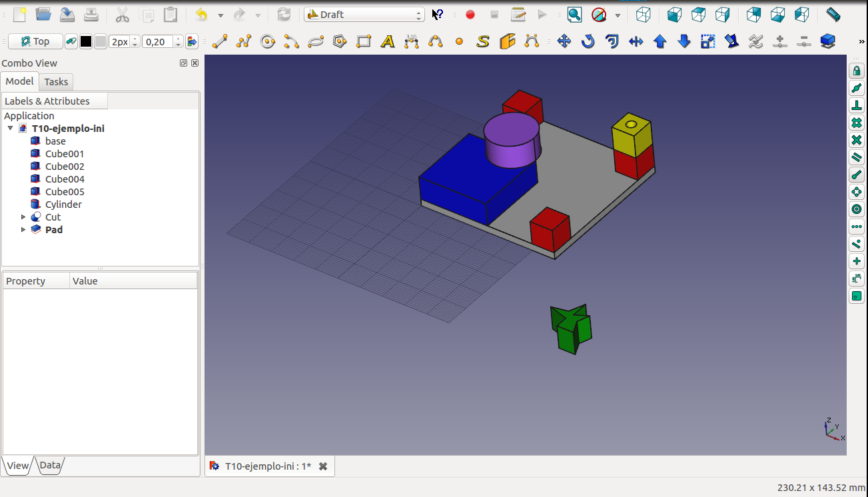The width and height of the screenshot is (868, 497).
Task: Open the Draft workbench dropdown
Action: (364, 15)
